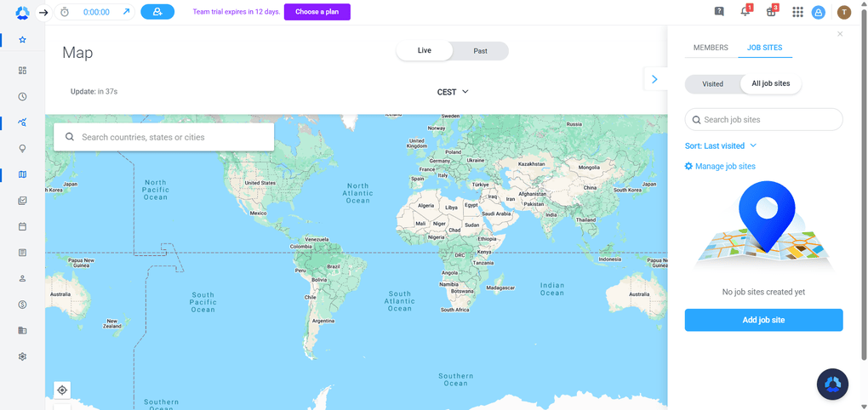Open the People icon in sidebar
Image resolution: width=868 pixels, height=410 pixels.
pos(23,278)
